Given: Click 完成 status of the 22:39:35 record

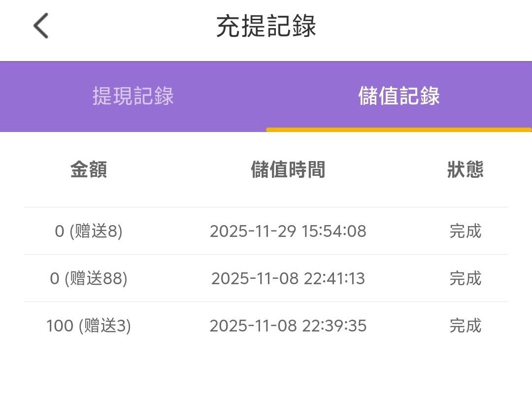Looking at the screenshot, I should coord(465,326).
